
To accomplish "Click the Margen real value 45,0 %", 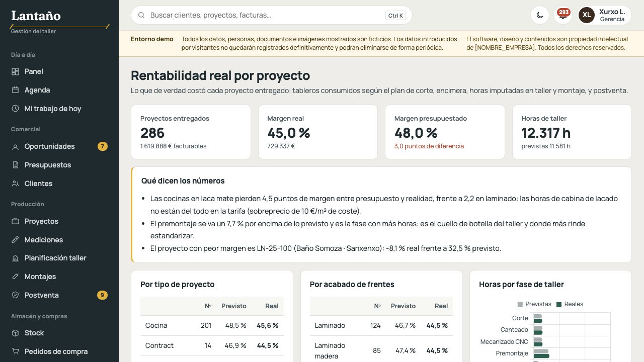I will click(289, 133).
